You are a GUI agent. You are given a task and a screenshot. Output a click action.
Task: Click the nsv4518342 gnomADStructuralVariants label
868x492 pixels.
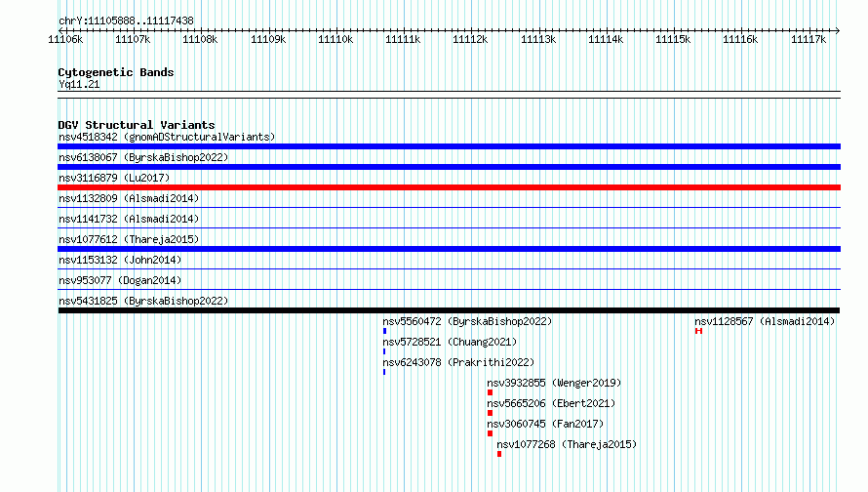[167, 137]
